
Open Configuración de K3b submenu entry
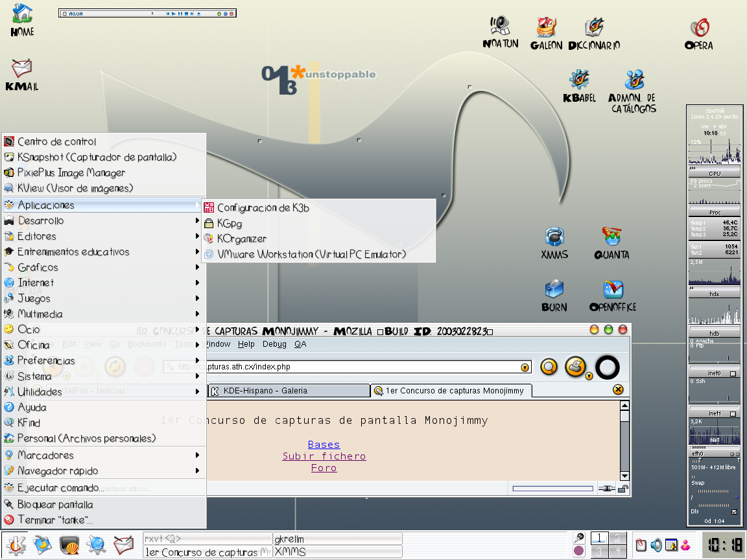[319, 207]
